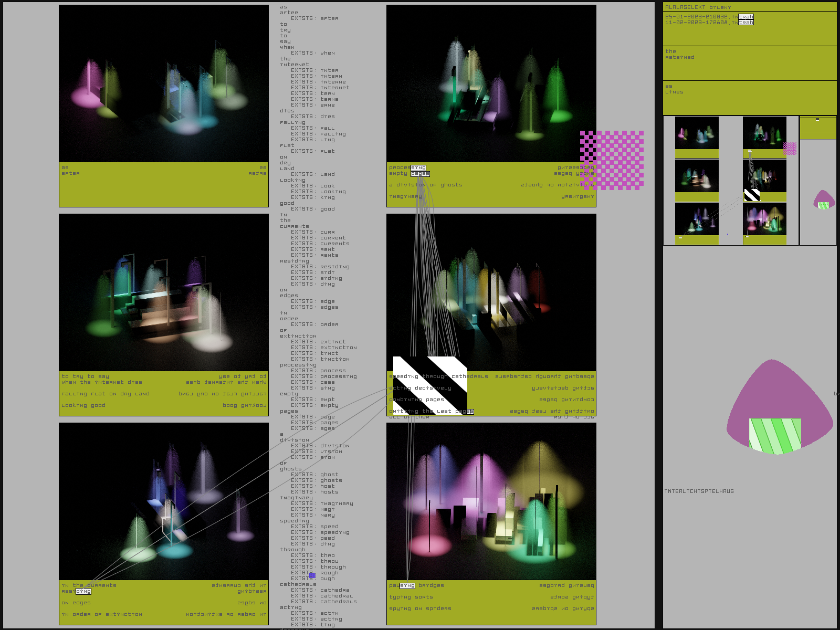Select the black-and-white diagonal striped square
The width and height of the screenshot is (840, 630).
pyautogui.click(x=429, y=386)
